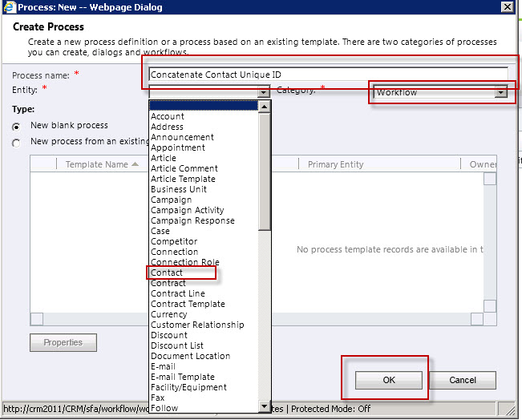Close the Create Process dialog window
Image resolution: width=522 pixels, height=420 pixels.
pos(507,7)
